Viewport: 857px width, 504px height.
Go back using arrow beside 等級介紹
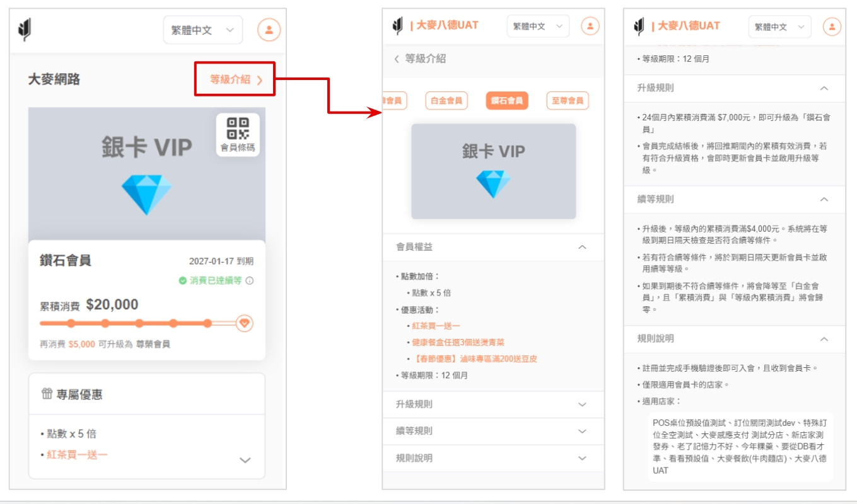coord(397,59)
